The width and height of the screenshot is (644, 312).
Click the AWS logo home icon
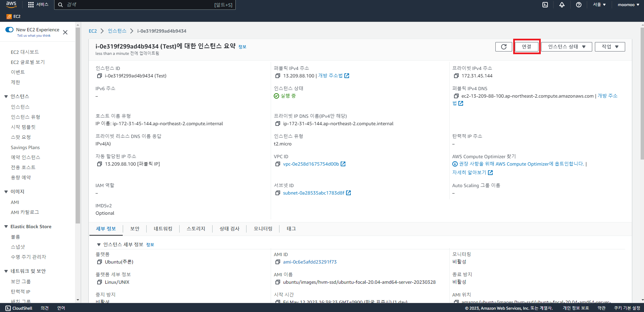pyautogui.click(x=11, y=4)
